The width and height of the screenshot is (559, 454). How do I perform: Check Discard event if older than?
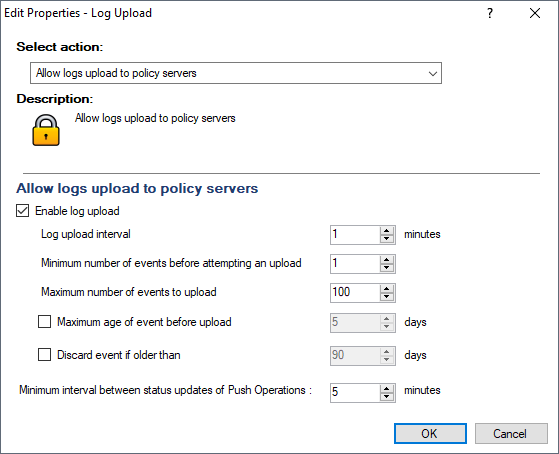[45, 355]
